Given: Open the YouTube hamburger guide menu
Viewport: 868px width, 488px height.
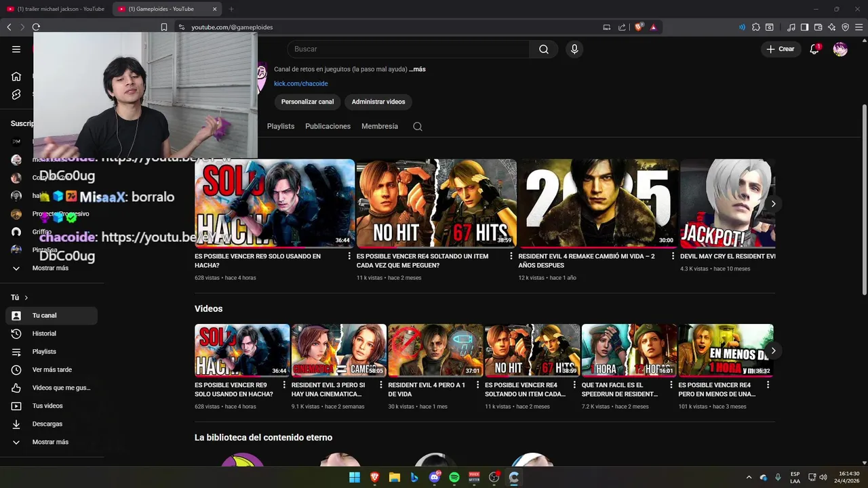Looking at the screenshot, I should point(16,49).
